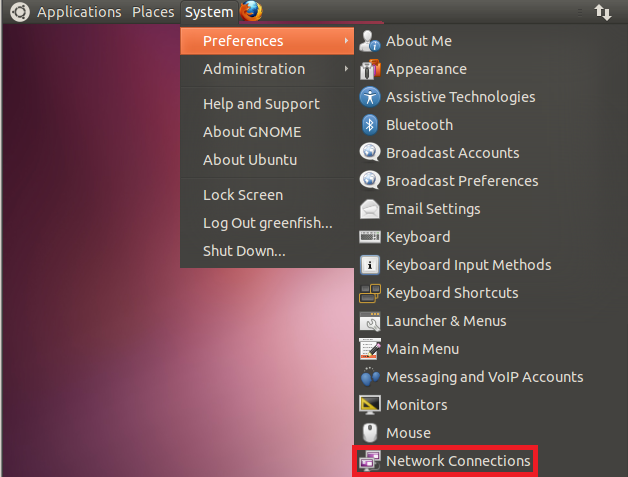The width and height of the screenshot is (628, 477).
Task: Open the network indicator arrows icon
Action: (602, 12)
